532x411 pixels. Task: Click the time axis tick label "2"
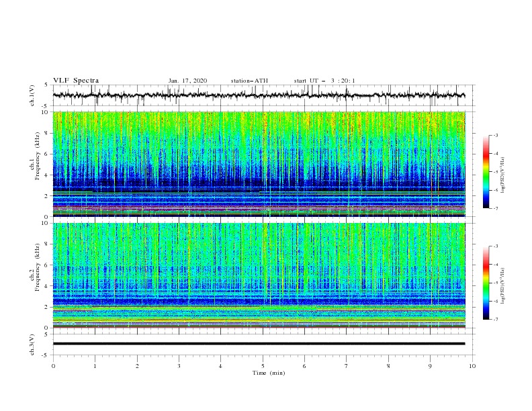[x=137, y=366]
